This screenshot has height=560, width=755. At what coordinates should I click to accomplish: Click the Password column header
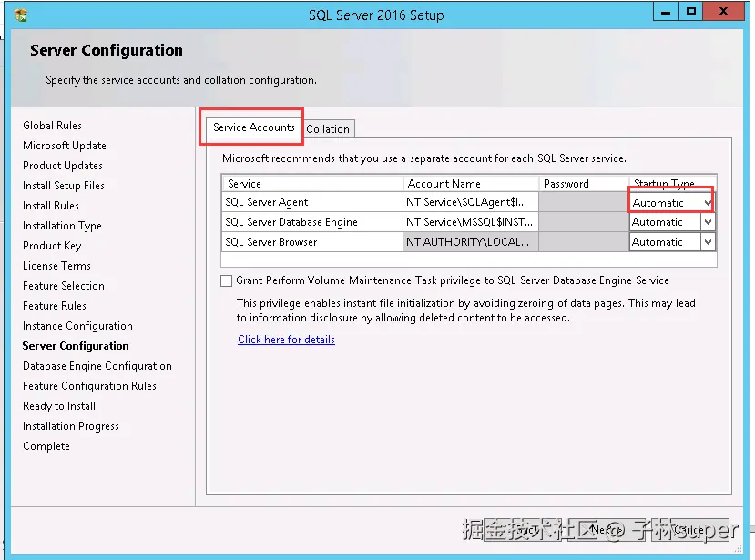tap(584, 183)
